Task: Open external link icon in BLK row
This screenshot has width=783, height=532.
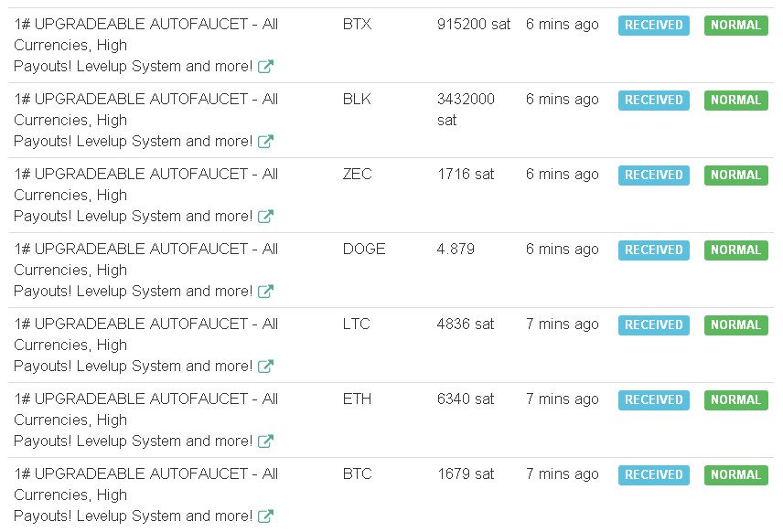Action: click(x=265, y=142)
